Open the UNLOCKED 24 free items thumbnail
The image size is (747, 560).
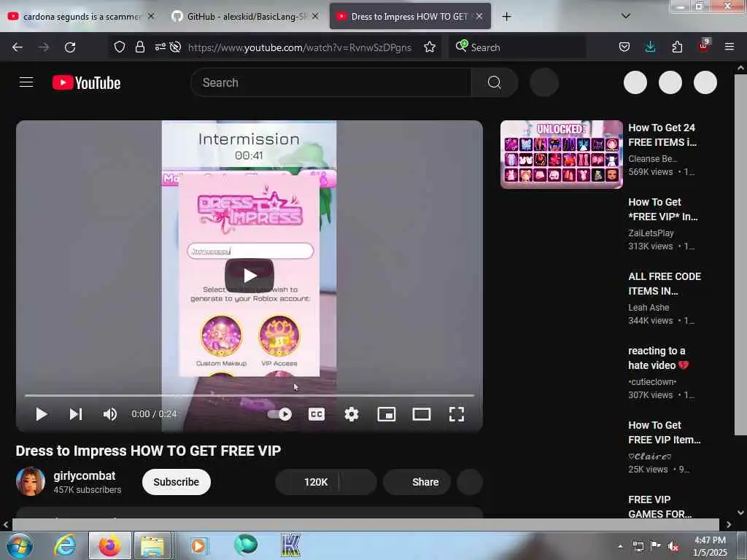(562, 155)
